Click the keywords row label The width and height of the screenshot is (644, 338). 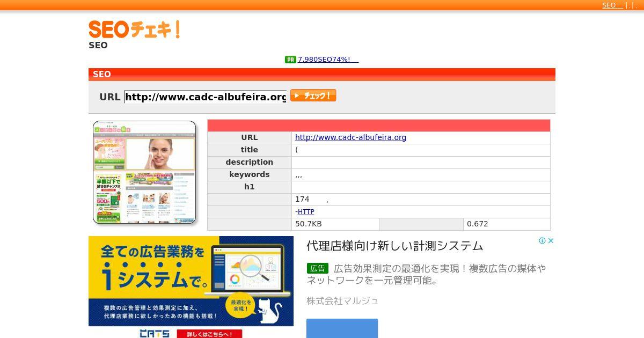tap(250, 174)
